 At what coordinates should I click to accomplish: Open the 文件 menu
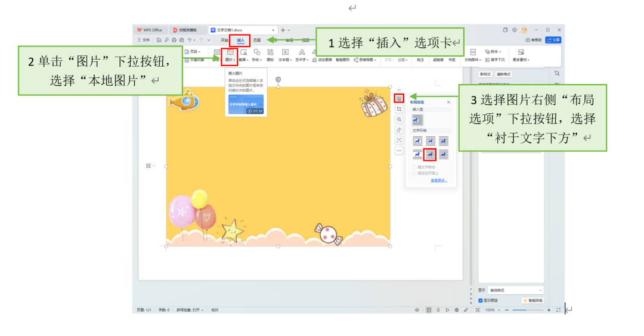click(144, 40)
